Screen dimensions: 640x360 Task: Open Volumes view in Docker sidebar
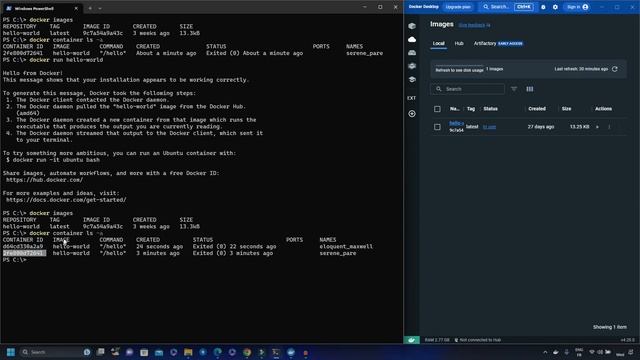(x=412, y=53)
